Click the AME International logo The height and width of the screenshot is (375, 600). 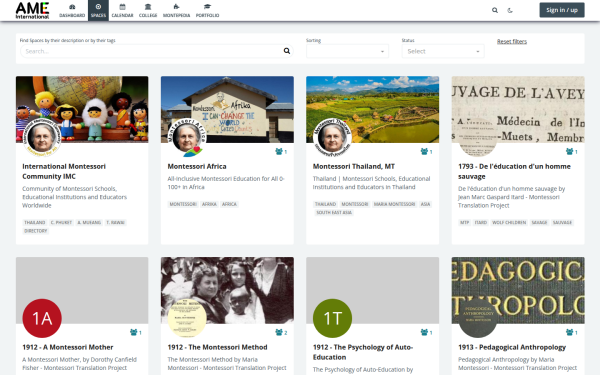(x=33, y=10)
